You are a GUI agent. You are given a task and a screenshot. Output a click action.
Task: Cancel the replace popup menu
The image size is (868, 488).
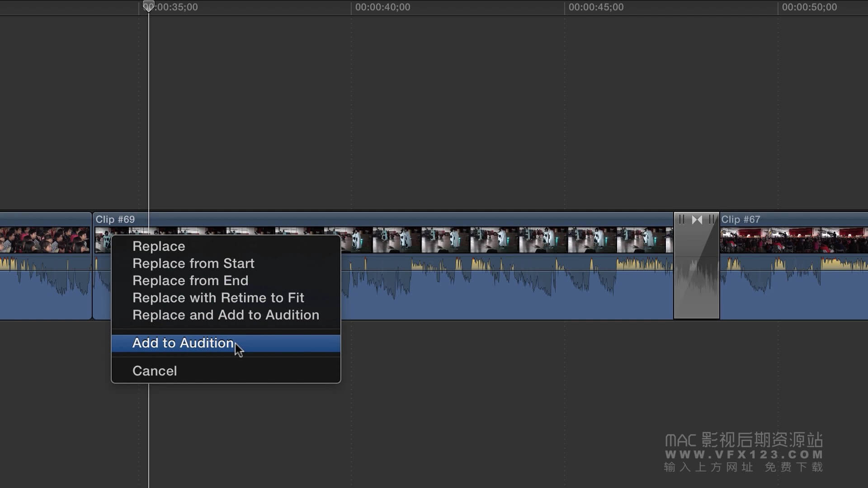(226, 371)
